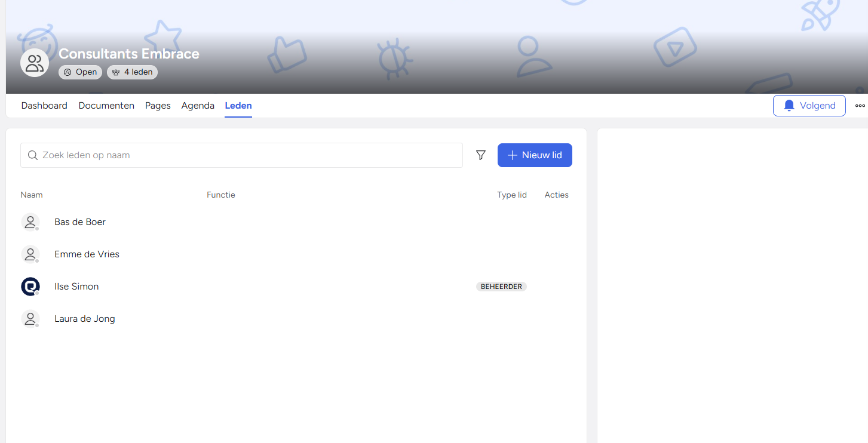
Task: Click the Consultants Embrace group avatar icon
Action: click(x=35, y=63)
